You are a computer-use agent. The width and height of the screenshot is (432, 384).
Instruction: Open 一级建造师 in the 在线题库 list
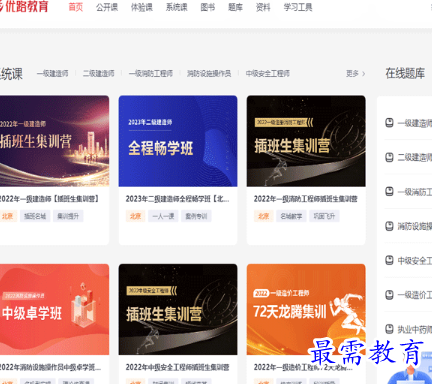415,123
